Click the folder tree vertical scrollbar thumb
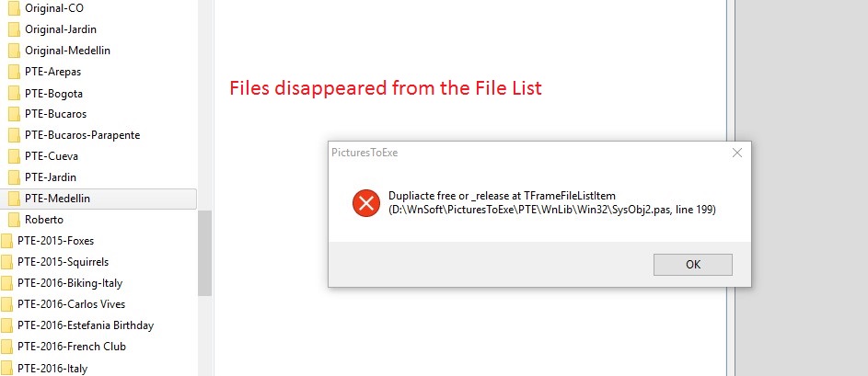The height and width of the screenshot is (376, 868). pyautogui.click(x=205, y=253)
